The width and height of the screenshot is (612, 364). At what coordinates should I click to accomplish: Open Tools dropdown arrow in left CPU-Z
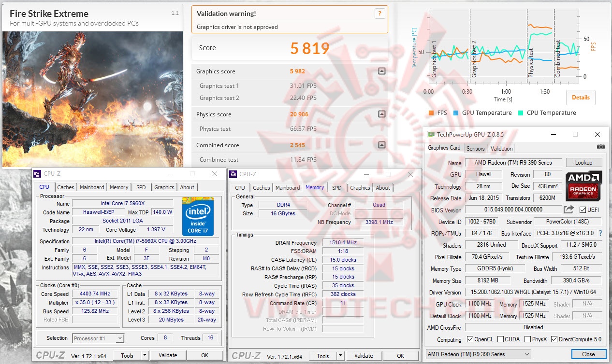coord(145,355)
